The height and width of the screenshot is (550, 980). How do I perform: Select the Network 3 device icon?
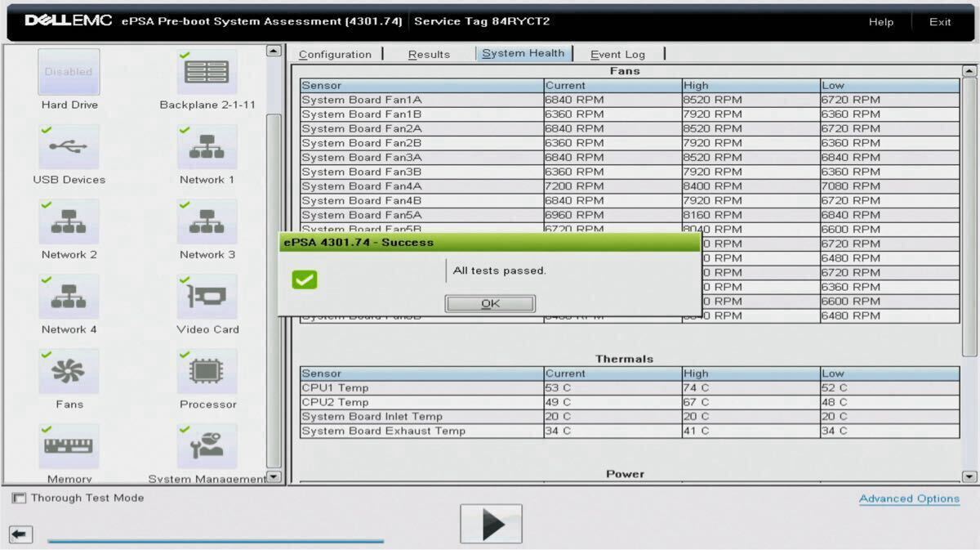pyautogui.click(x=207, y=222)
